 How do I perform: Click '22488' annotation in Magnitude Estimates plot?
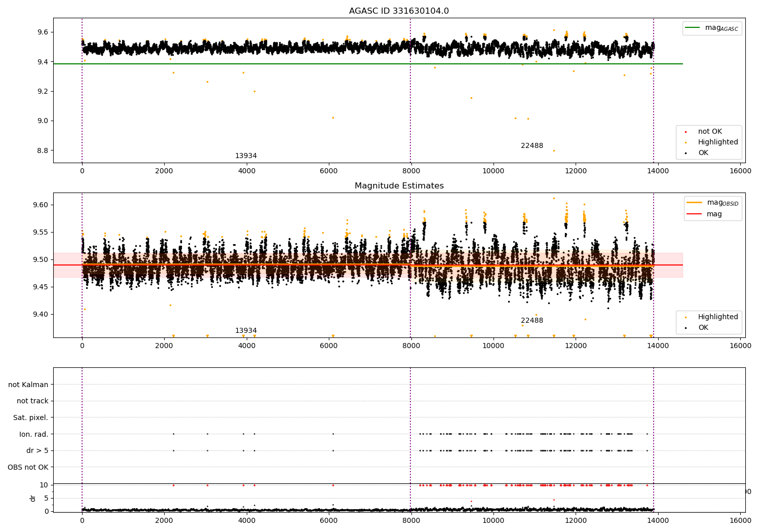point(532,321)
